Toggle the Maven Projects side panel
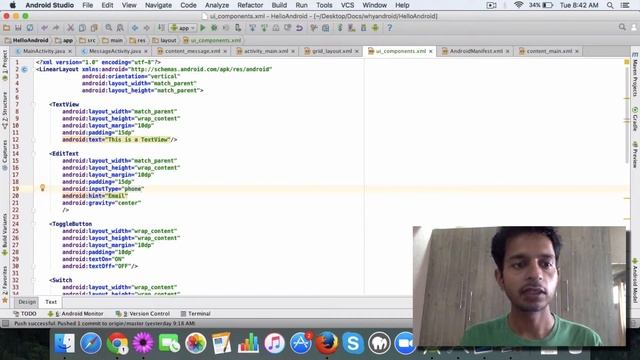Image resolution: width=640 pixels, height=360 pixels. (635, 75)
